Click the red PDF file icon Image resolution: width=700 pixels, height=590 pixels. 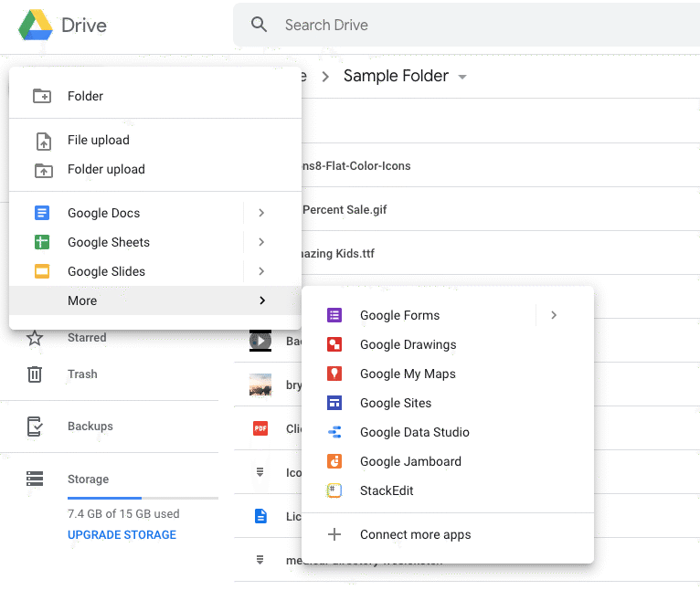(x=260, y=428)
